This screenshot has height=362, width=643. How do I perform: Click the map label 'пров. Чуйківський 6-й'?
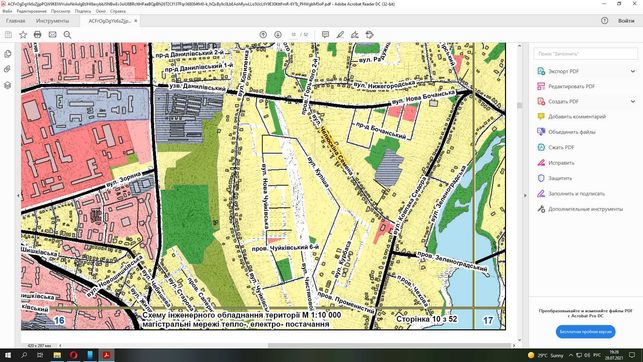[285, 248]
